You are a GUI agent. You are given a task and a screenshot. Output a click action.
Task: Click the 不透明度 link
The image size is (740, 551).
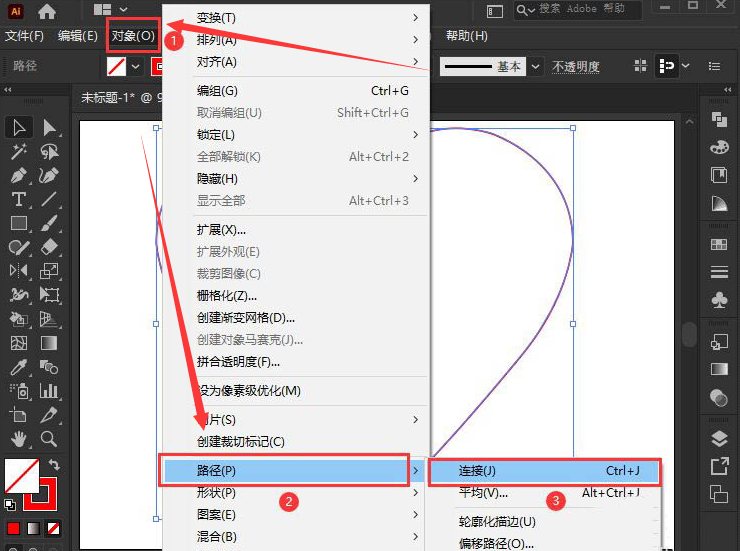(x=576, y=67)
